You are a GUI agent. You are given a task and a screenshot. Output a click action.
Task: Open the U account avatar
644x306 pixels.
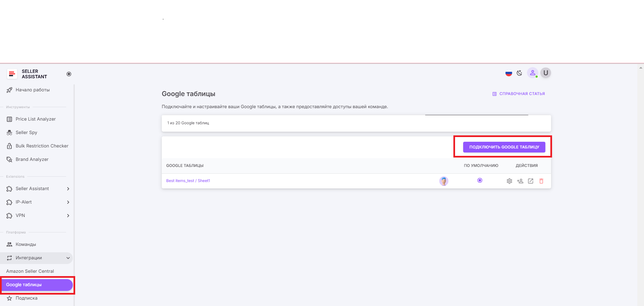point(546,73)
